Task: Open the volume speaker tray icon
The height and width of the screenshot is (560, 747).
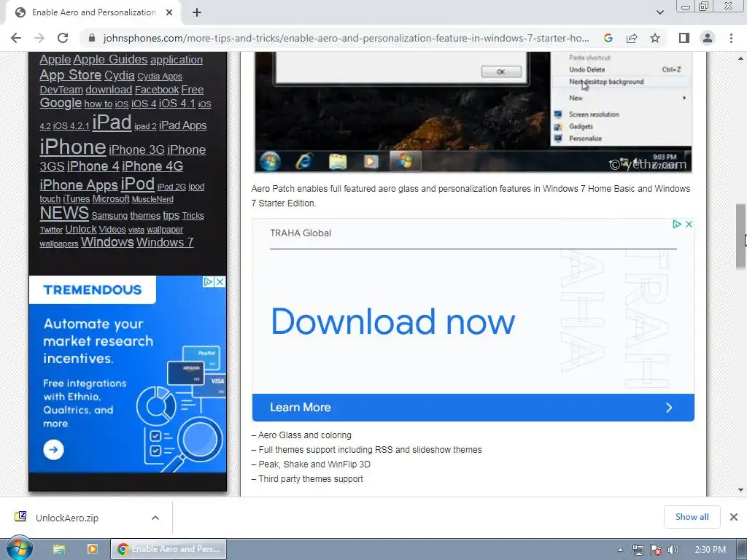Action: coord(673,550)
